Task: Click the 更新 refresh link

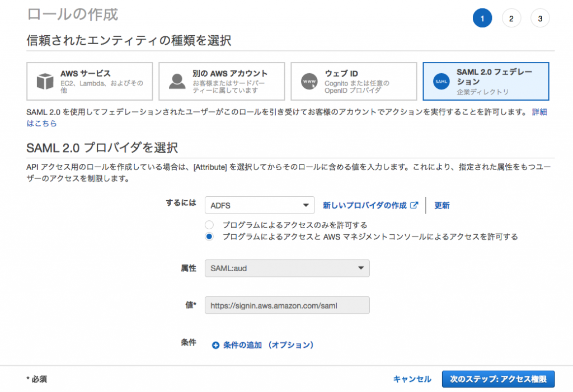Action: coord(442,205)
